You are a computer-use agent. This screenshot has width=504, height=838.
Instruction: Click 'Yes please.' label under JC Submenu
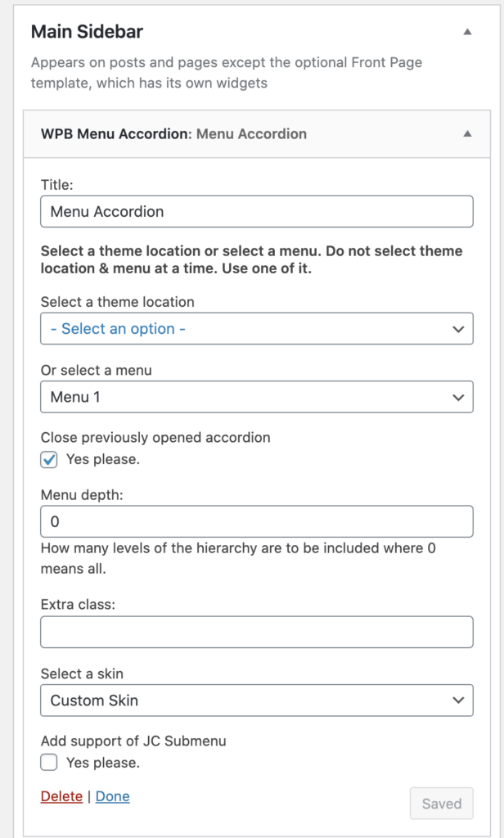tap(102, 763)
